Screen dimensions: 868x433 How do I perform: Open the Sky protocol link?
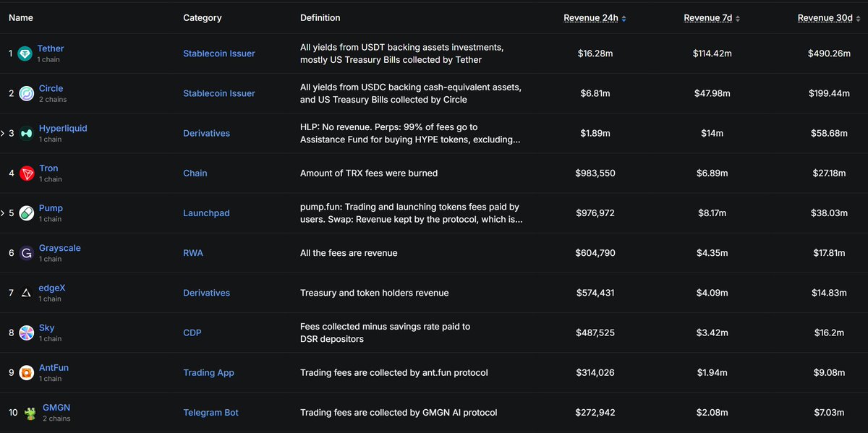46,327
